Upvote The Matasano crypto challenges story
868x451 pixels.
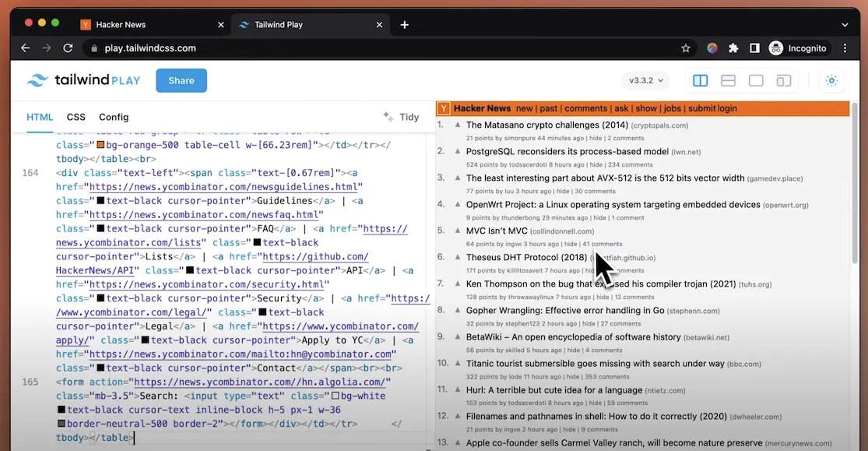click(x=458, y=125)
